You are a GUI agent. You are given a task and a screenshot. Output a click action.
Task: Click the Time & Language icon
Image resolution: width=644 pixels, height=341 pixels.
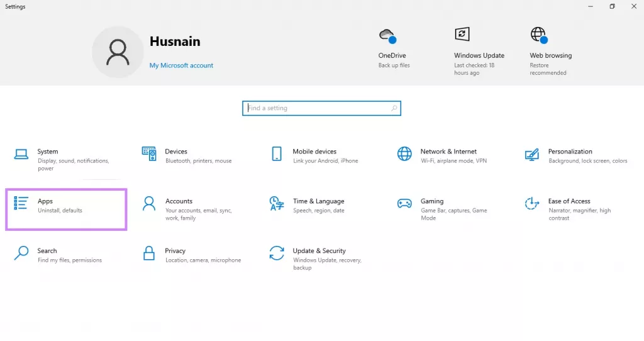(277, 203)
